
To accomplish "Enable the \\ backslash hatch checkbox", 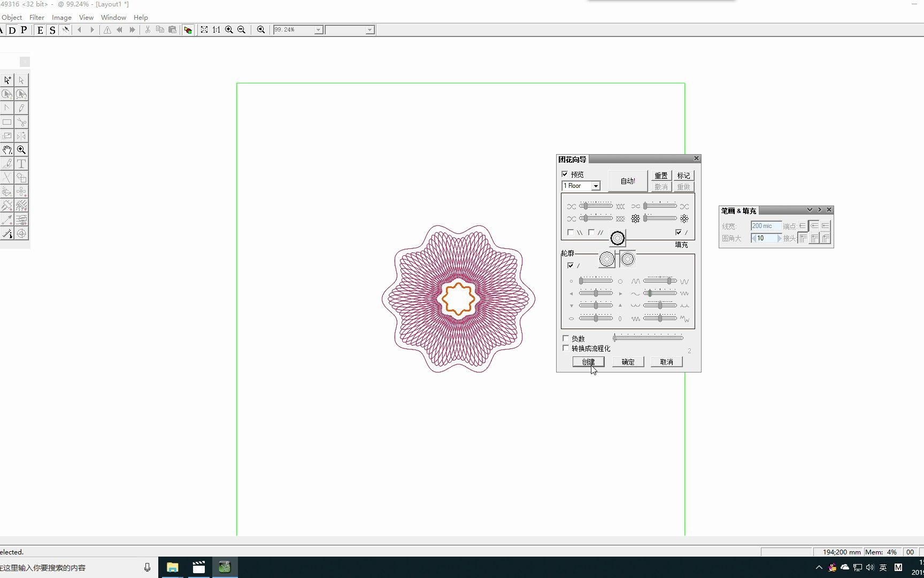I will (571, 232).
